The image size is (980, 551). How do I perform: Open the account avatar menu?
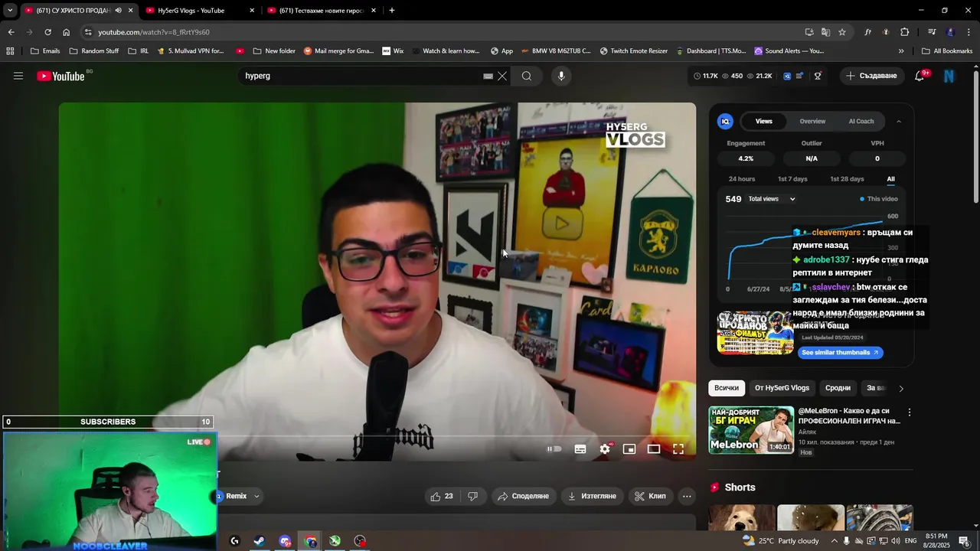coord(949,76)
